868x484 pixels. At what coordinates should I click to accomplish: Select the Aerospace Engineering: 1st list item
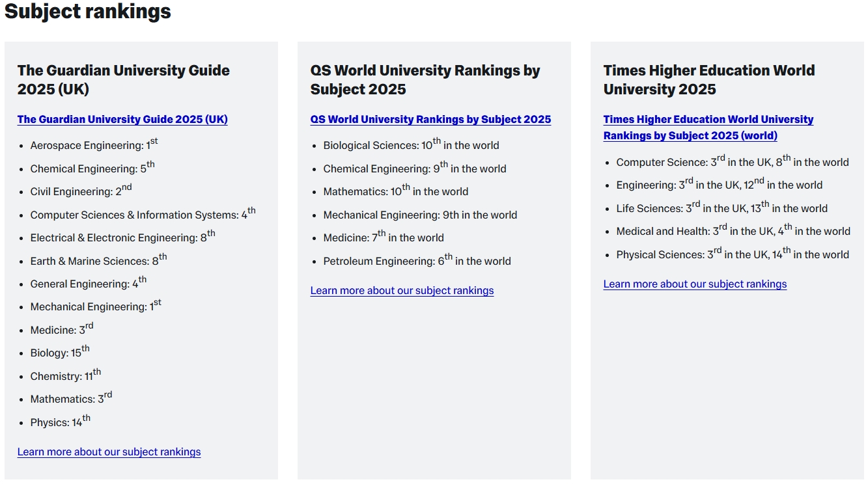point(94,144)
